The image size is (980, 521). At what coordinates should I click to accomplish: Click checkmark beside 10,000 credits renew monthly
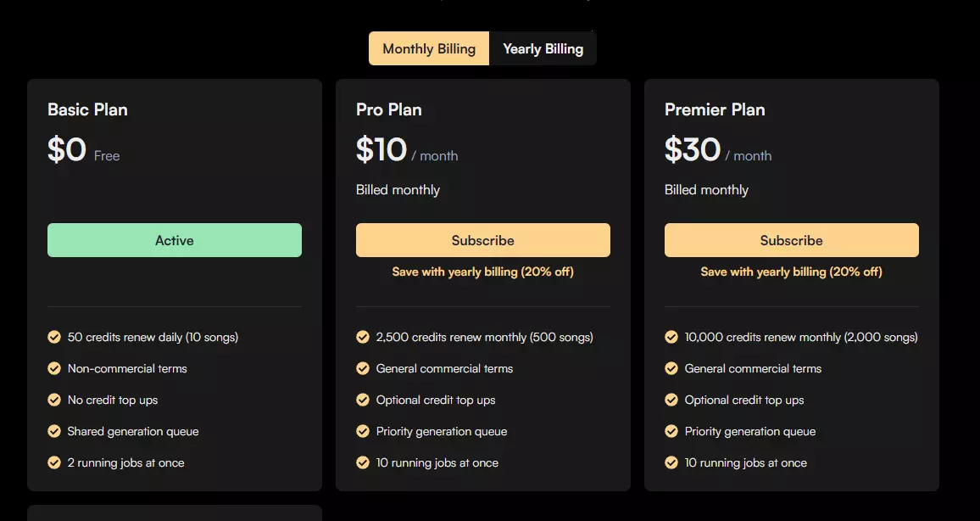[x=671, y=337]
